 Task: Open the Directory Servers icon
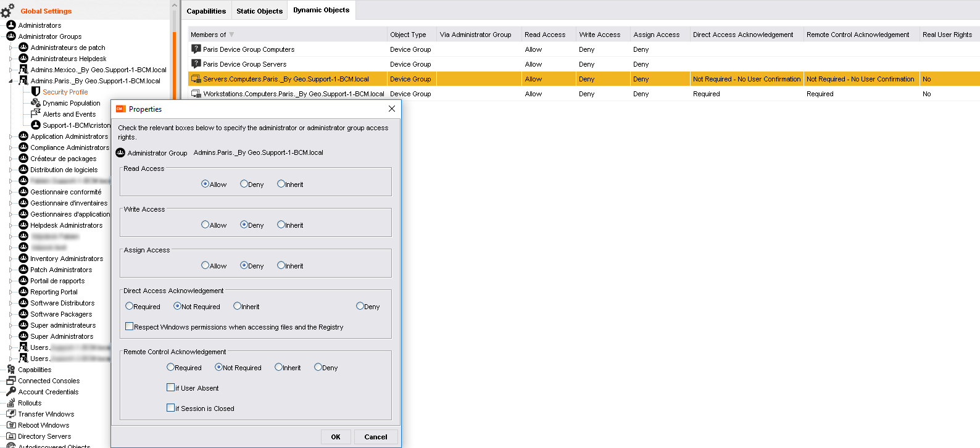coord(11,436)
